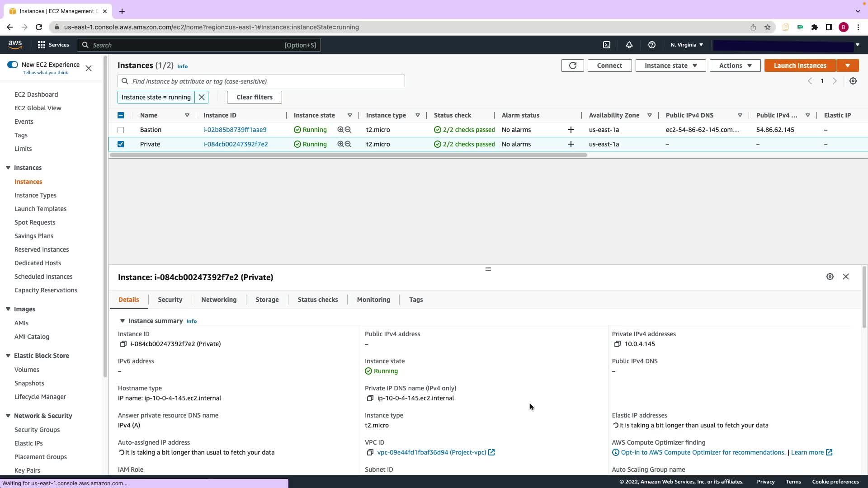This screenshot has height=488, width=868.
Task: Open table preferences gear icon
Action: 853,81
